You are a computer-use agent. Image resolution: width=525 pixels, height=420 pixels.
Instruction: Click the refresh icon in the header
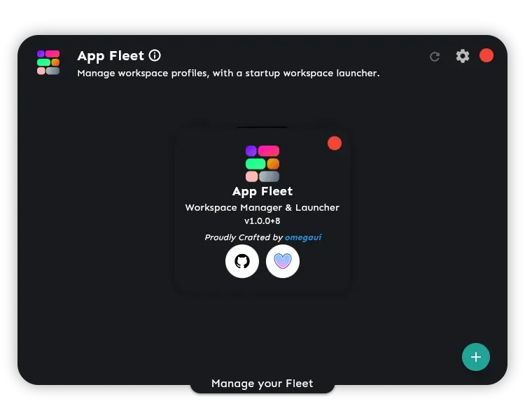435,57
